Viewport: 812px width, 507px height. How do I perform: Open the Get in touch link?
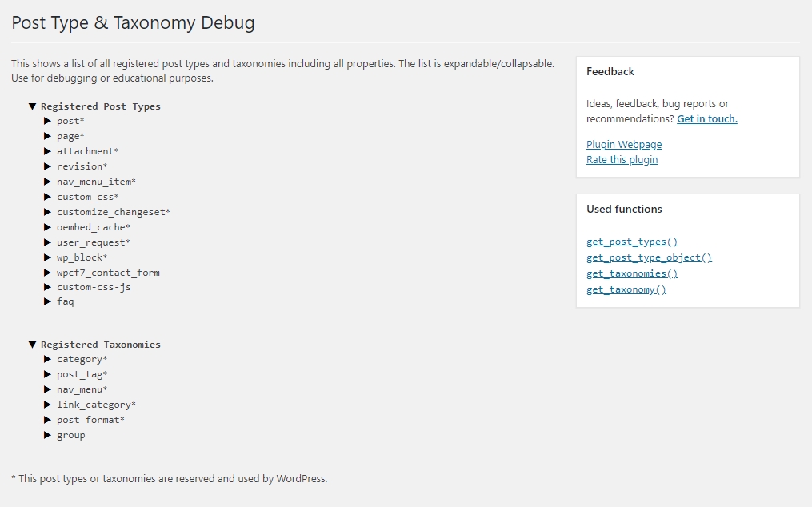pos(707,118)
